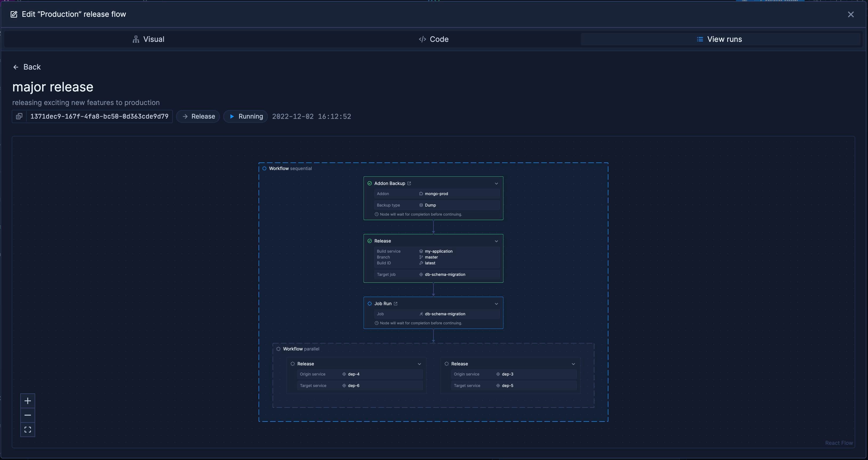The width and height of the screenshot is (868, 460).
Task: Open Addon Backup external link icon
Action: [x=409, y=184]
